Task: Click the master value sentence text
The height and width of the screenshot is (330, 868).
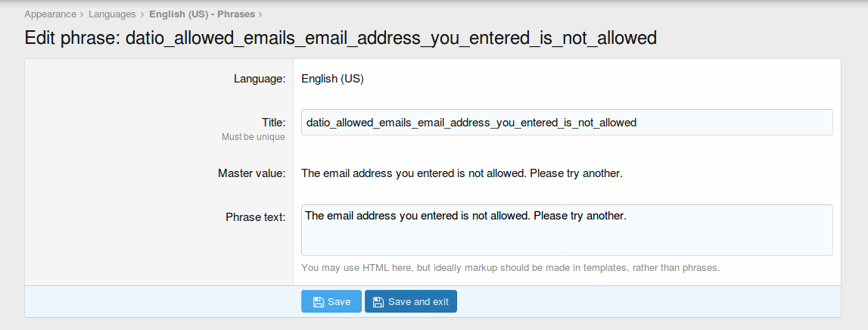Action: point(462,173)
